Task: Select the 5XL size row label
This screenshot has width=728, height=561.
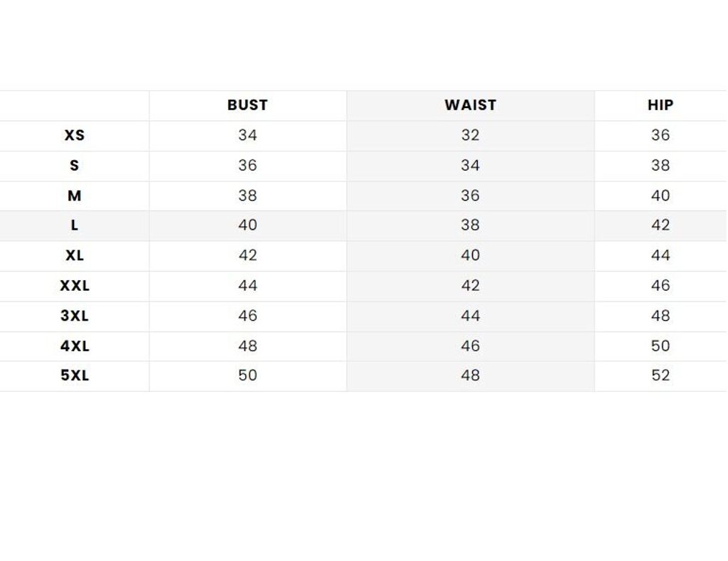Action: 74,375
